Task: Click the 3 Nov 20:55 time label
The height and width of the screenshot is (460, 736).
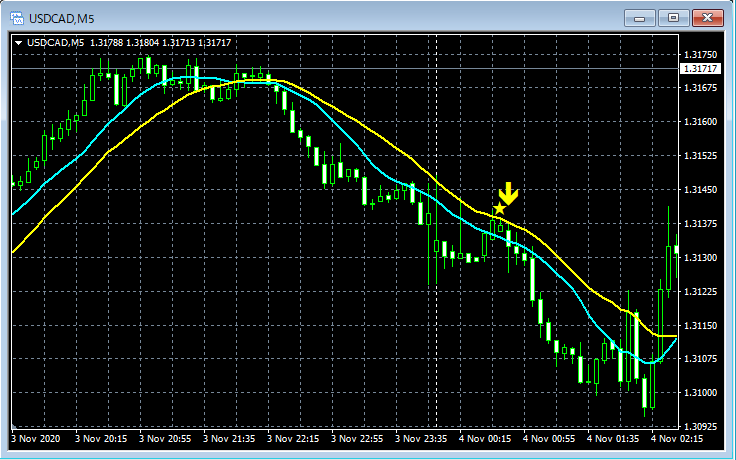Action: (x=165, y=438)
